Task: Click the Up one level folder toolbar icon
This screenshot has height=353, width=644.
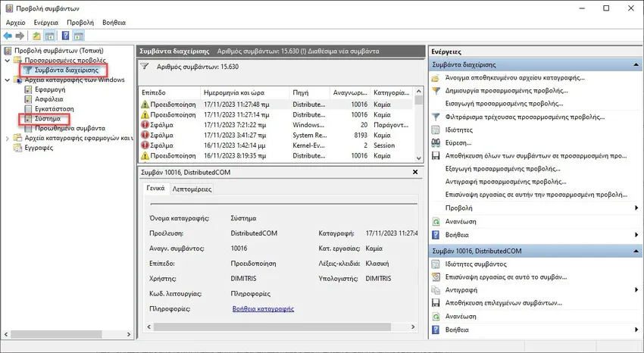Action: (36, 36)
